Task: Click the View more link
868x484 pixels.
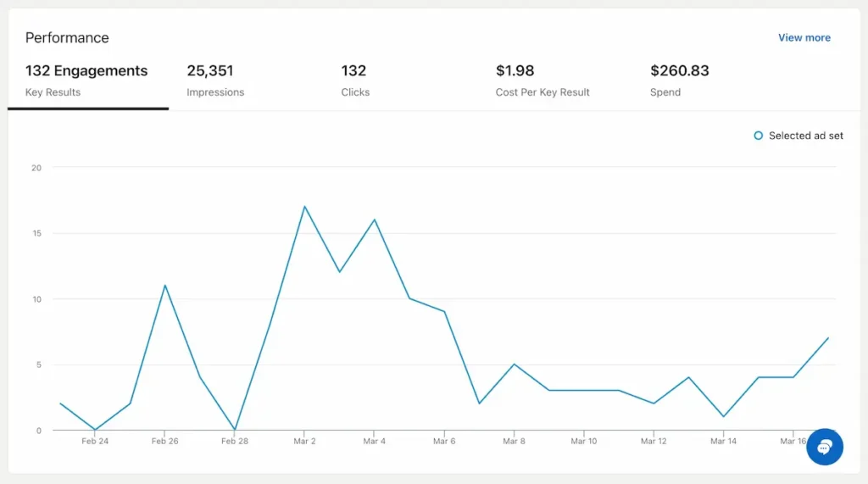Action: click(x=804, y=37)
